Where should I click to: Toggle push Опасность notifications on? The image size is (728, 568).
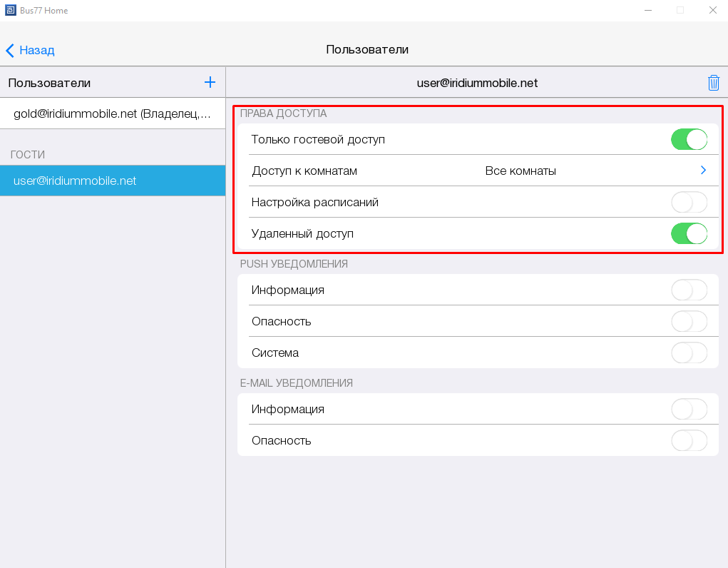tap(689, 321)
